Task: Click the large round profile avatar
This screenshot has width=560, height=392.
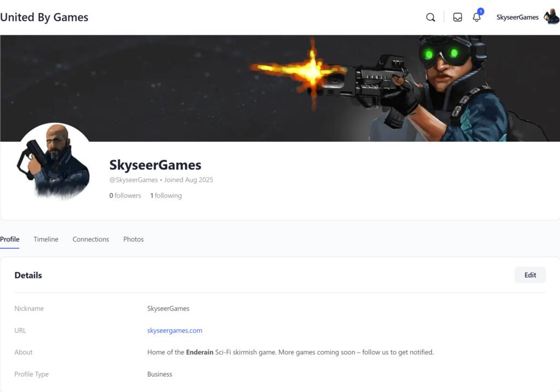Action: 54,161
